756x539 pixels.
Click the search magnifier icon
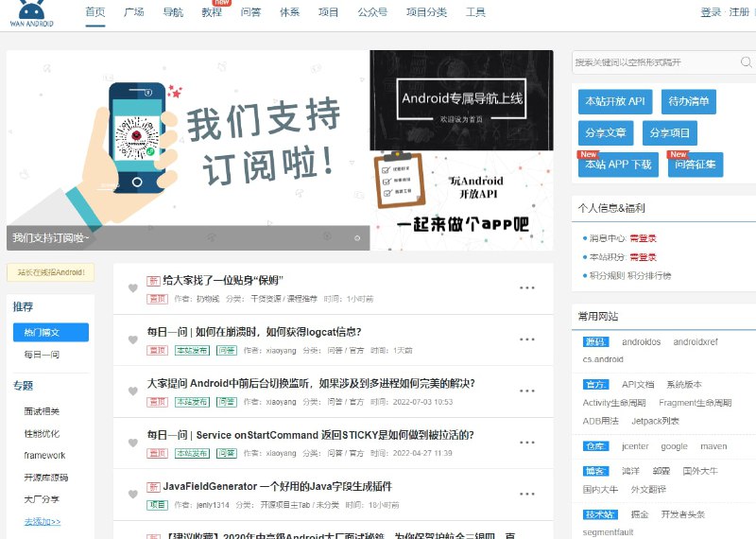tap(746, 62)
